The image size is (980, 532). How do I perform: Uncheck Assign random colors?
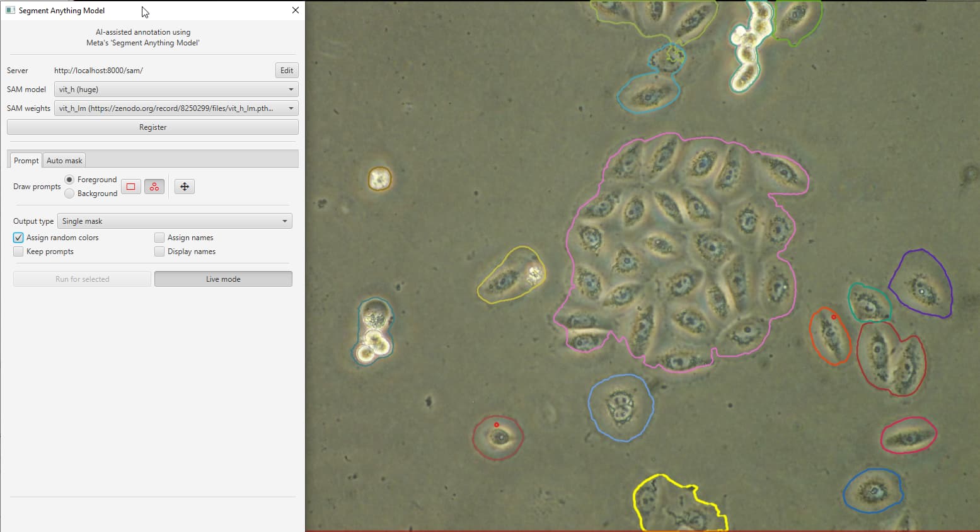pos(18,238)
